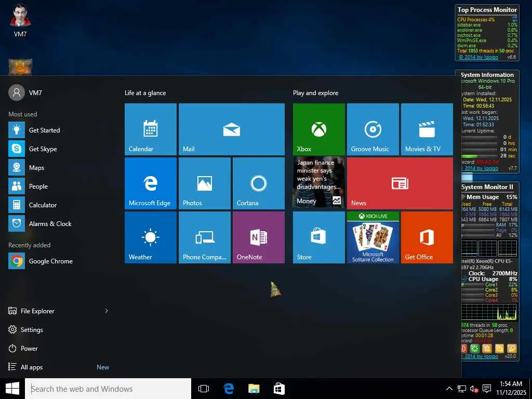The image size is (532, 399).
Task: Click the Life at a glance heading
Action: click(x=145, y=93)
